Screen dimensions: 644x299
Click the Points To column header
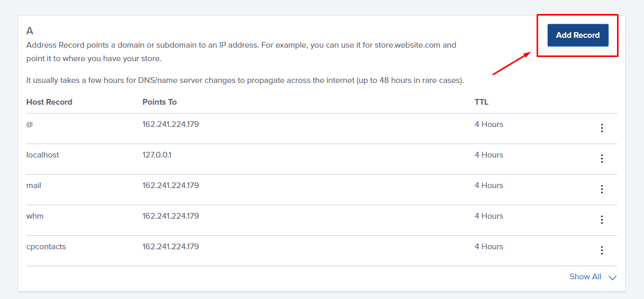coord(159,102)
